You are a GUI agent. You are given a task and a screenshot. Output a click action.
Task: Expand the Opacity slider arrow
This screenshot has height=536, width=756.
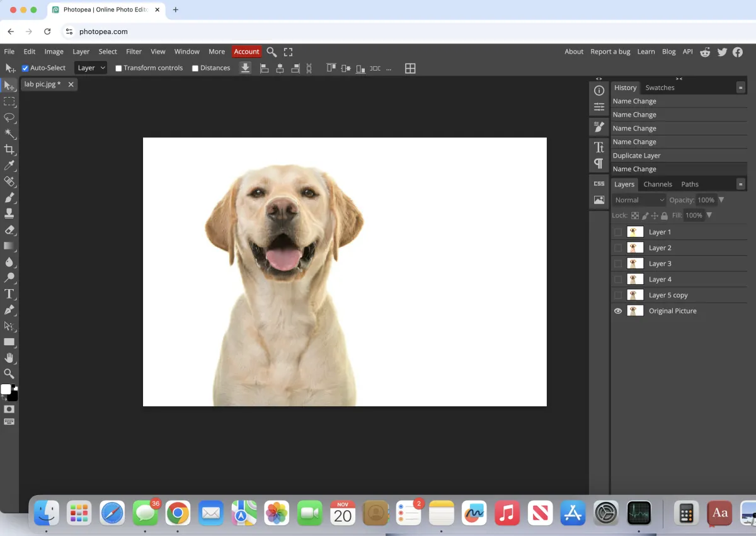click(721, 200)
